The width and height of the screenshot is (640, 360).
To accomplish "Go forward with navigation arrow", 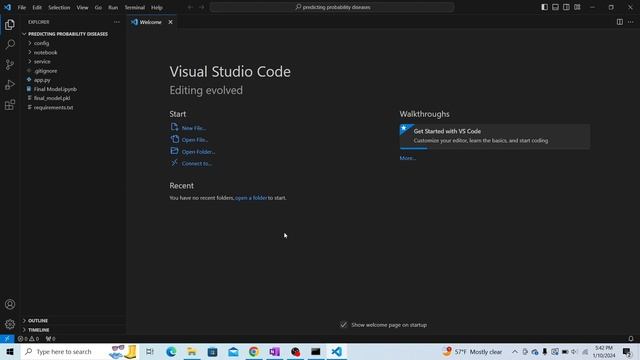I will [202, 7].
